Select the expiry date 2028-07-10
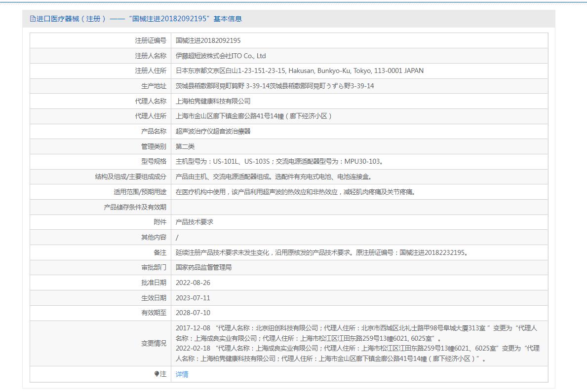Screen dimensions: 587x392 point(193,313)
